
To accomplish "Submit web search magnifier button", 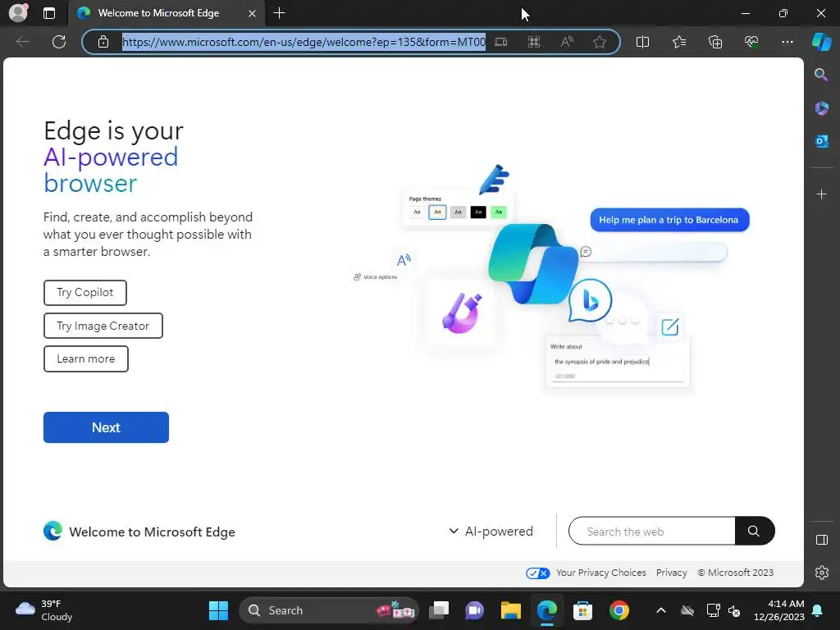I will pos(755,532).
